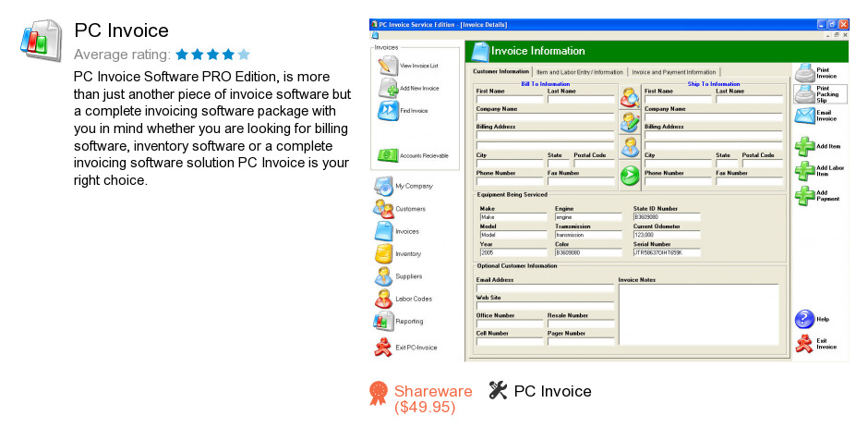Click the Bill To Last Name field
The height and width of the screenshot is (440, 868).
pyautogui.click(x=581, y=100)
